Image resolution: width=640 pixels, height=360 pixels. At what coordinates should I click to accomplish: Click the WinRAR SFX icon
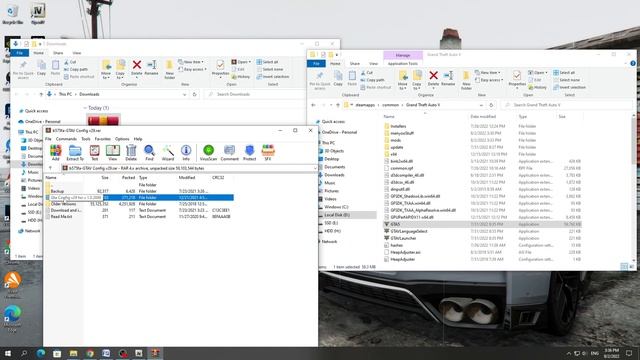[x=268, y=152]
